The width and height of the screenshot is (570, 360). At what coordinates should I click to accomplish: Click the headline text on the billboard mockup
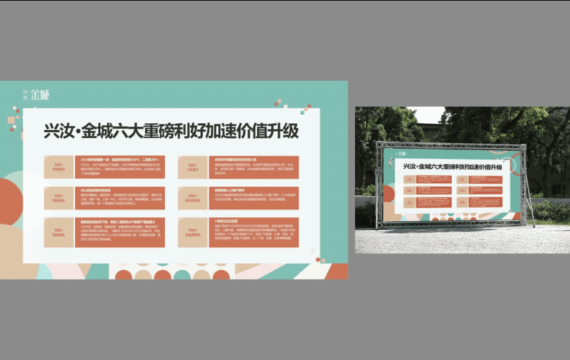(x=453, y=167)
